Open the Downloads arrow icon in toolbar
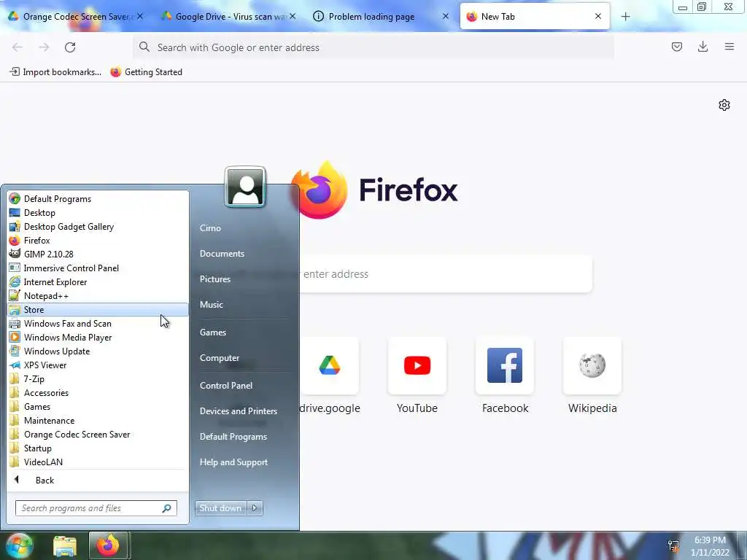Screen dimensions: 747x560 [x=703, y=47]
